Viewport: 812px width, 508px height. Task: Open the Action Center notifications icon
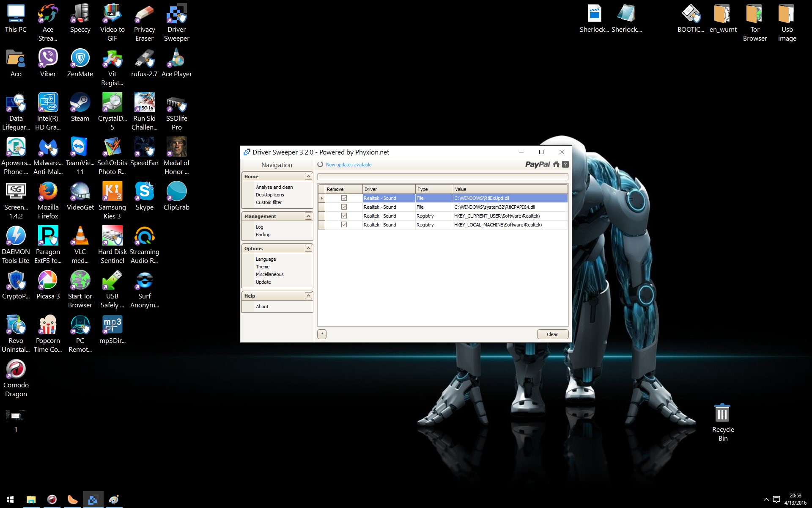point(776,500)
